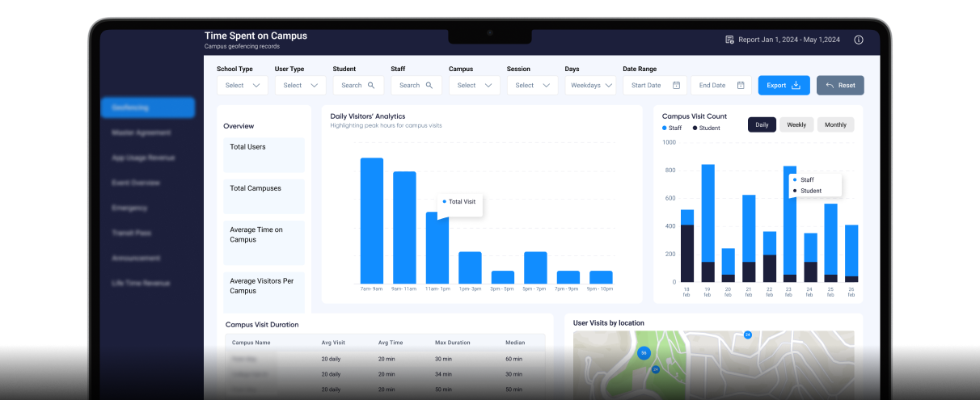Click the 25 feb bar in Campus Visit Count
This screenshot has height=400, width=980.
pos(830,242)
